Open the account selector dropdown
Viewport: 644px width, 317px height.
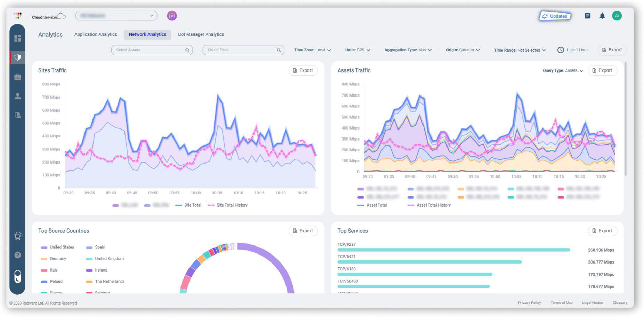[x=116, y=16]
